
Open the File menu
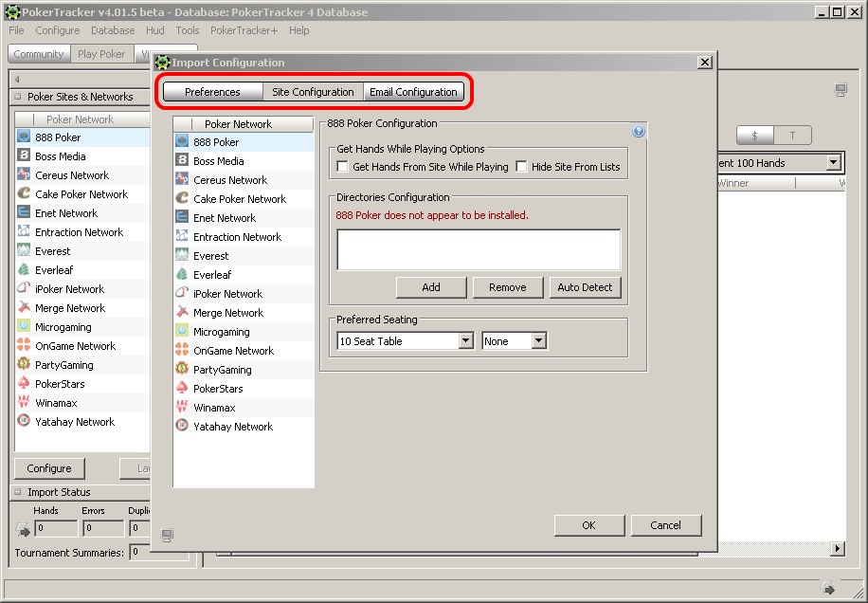tap(16, 30)
